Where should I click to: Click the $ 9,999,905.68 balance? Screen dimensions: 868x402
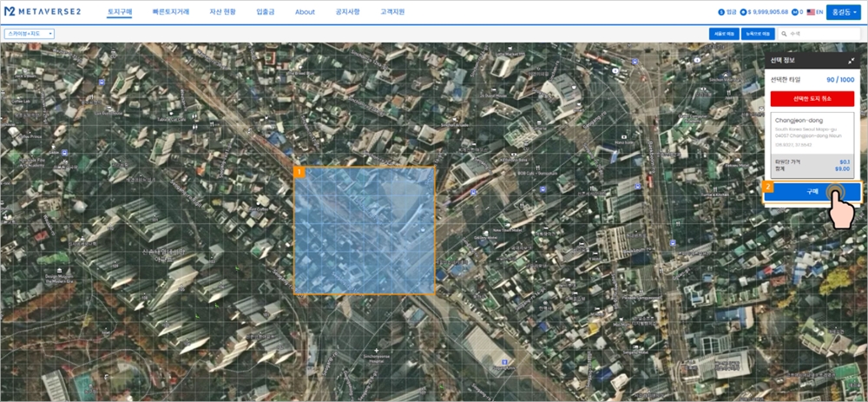(x=768, y=11)
